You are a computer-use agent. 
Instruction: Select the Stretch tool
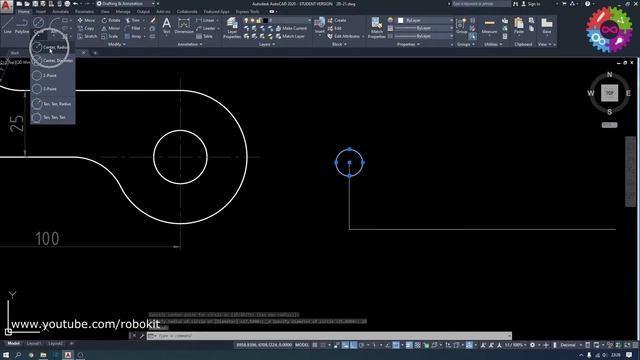click(x=87, y=36)
